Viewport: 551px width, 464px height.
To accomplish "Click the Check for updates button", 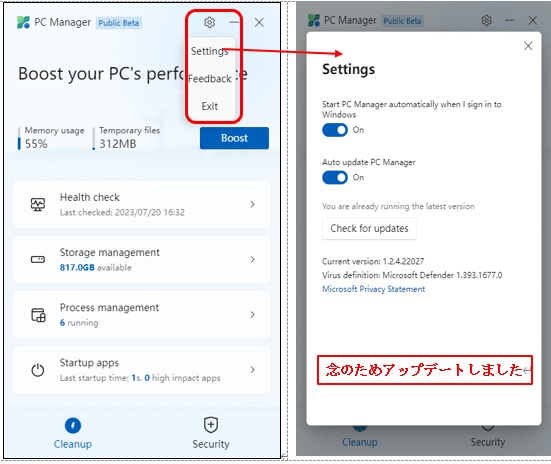I will tap(369, 228).
